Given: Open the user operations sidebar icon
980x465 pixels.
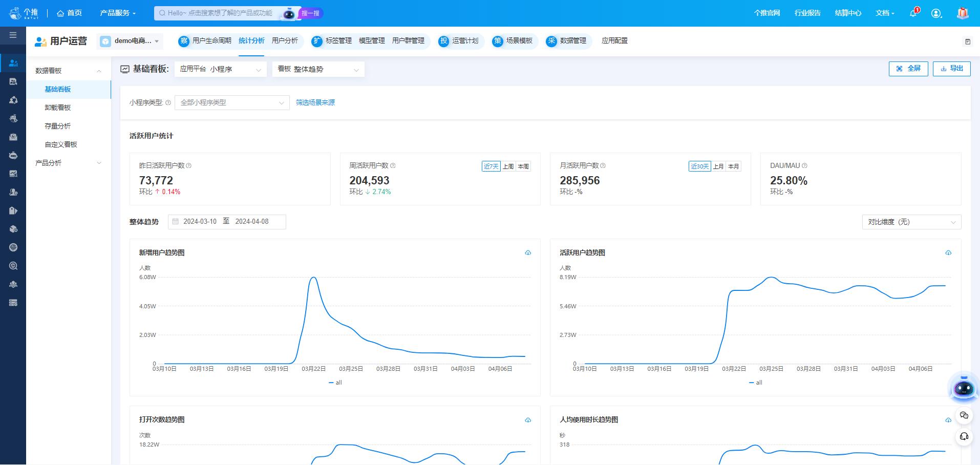Looking at the screenshot, I should coord(13,63).
